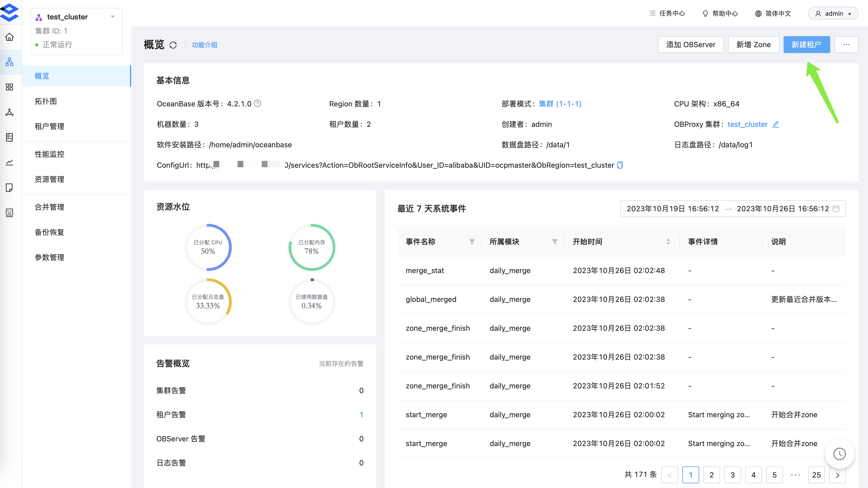Click the 集群告警 row

tap(260, 391)
